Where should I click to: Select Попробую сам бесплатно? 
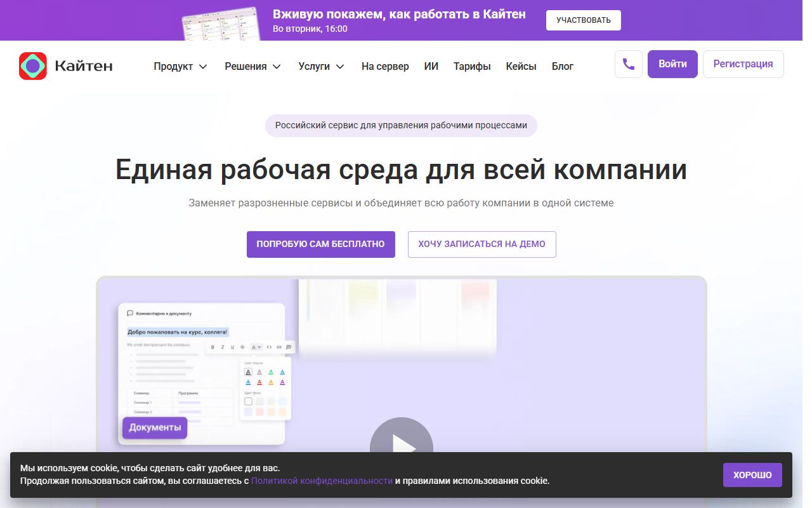pyautogui.click(x=321, y=244)
